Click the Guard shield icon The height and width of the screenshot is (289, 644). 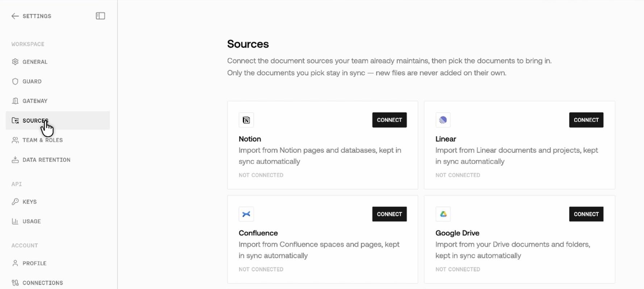(15, 81)
